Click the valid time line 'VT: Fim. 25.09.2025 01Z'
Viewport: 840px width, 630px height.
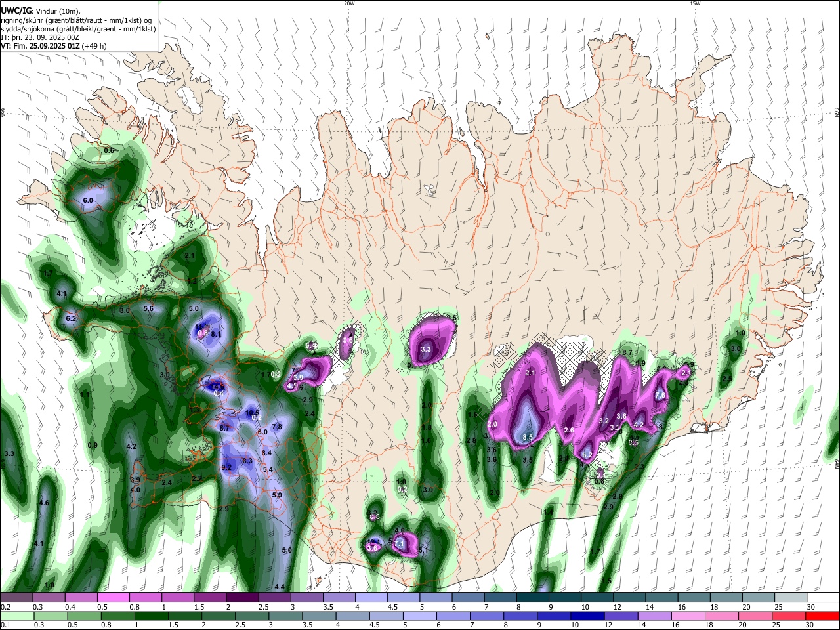click(x=41, y=46)
